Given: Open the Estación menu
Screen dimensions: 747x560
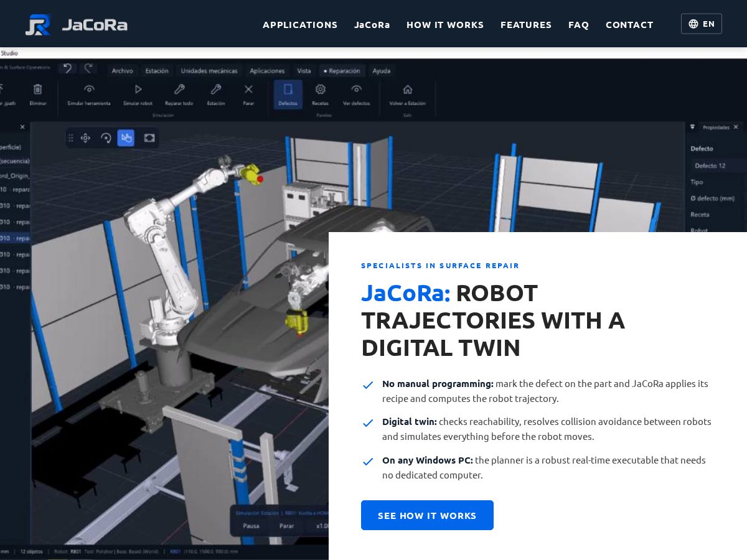Looking at the screenshot, I should (x=157, y=71).
